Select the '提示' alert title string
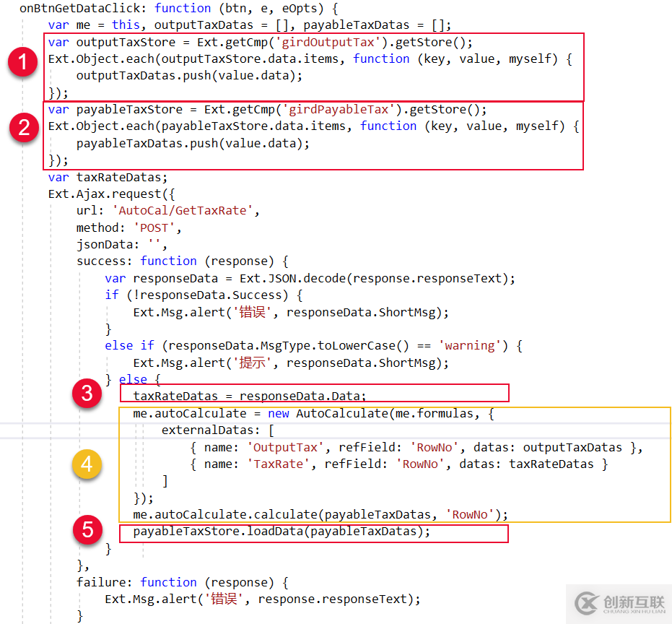 coord(253,363)
